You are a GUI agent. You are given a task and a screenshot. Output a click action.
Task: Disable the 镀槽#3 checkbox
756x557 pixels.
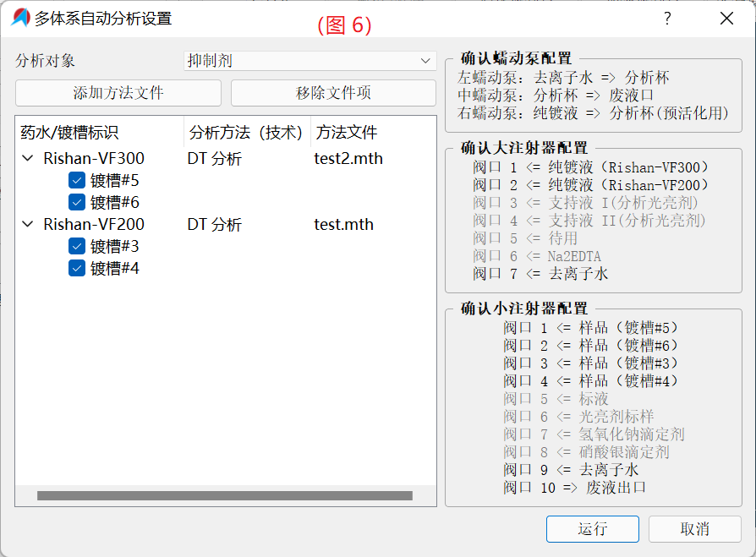(x=77, y=247)
